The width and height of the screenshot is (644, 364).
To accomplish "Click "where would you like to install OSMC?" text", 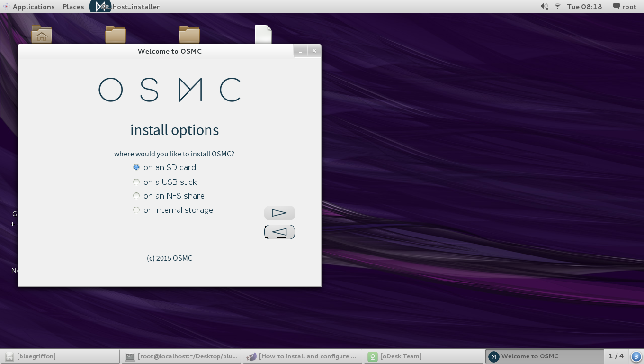I will 174,154.
